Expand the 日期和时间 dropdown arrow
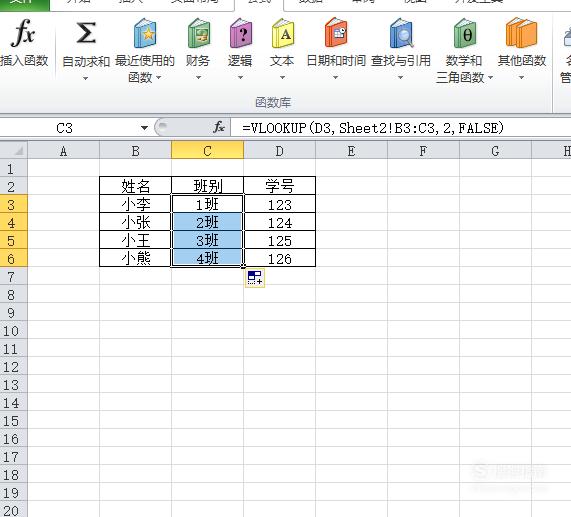This screenshot has width=571, height=517. click(x=335, y=78)
